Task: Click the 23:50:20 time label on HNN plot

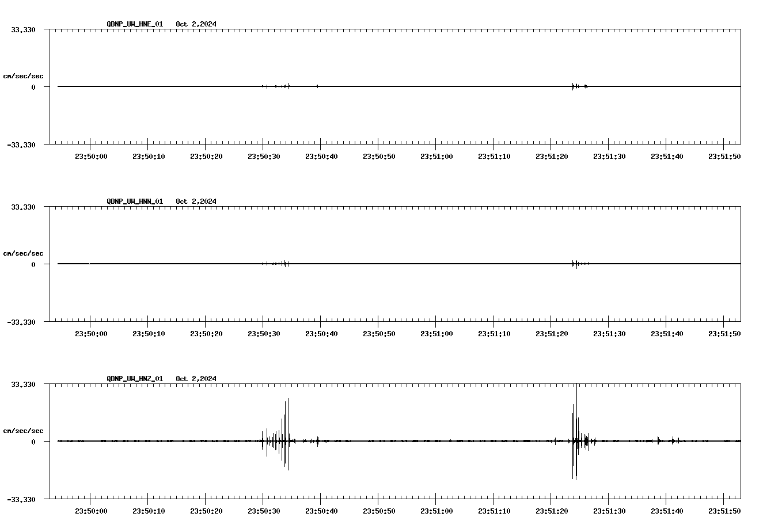Action: point(206,334)
